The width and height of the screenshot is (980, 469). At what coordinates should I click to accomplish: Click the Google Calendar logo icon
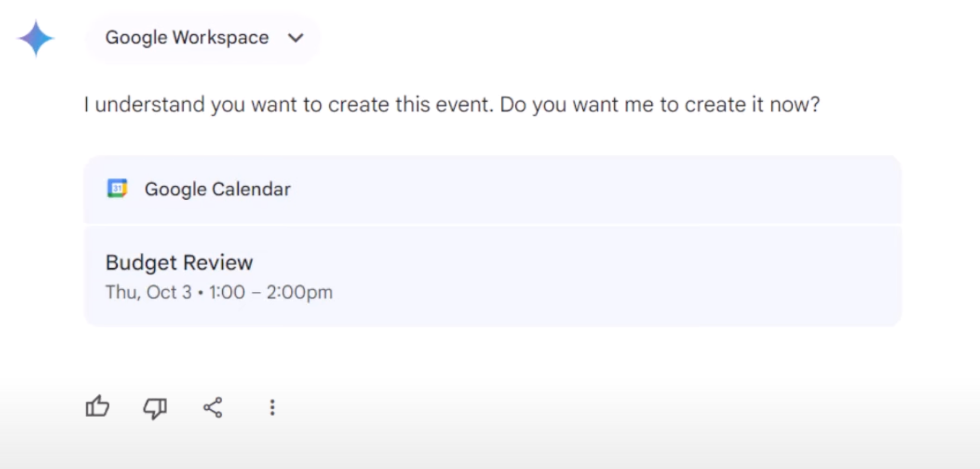pos(117,189)
